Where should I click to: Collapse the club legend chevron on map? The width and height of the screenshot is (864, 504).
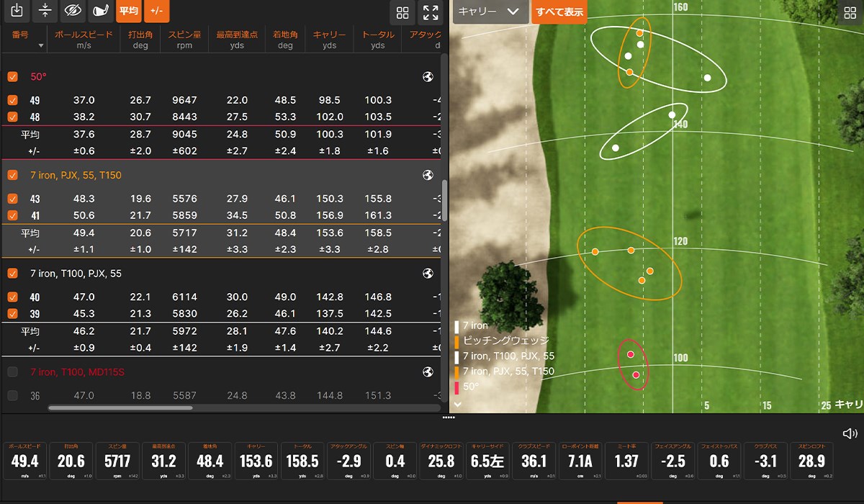point(457,405)
